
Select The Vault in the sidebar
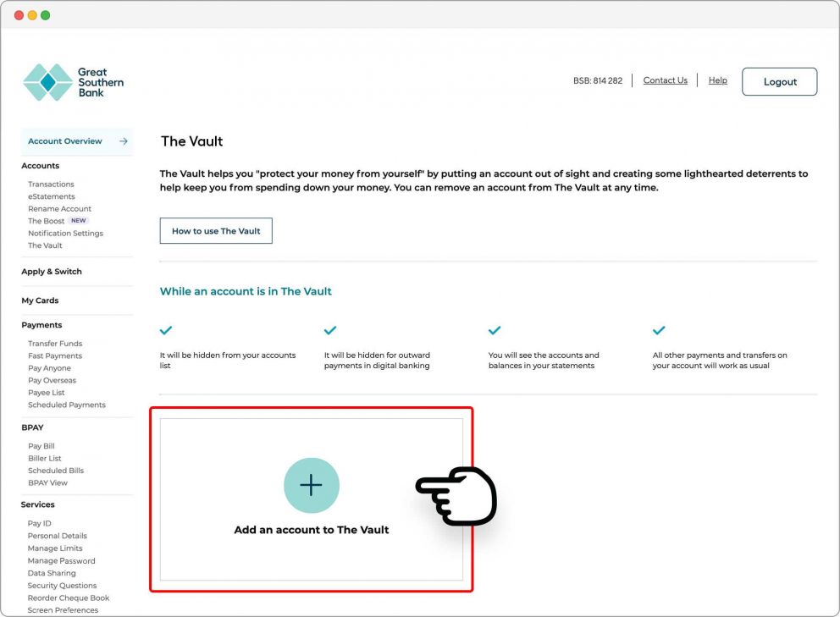[45, 245]
